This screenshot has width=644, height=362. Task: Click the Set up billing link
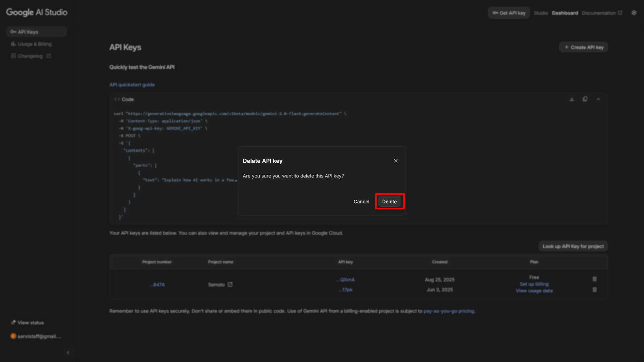pos(534,284)
